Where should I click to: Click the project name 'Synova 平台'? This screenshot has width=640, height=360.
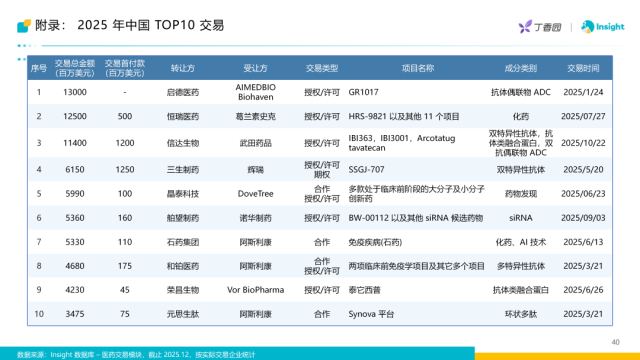371,314
